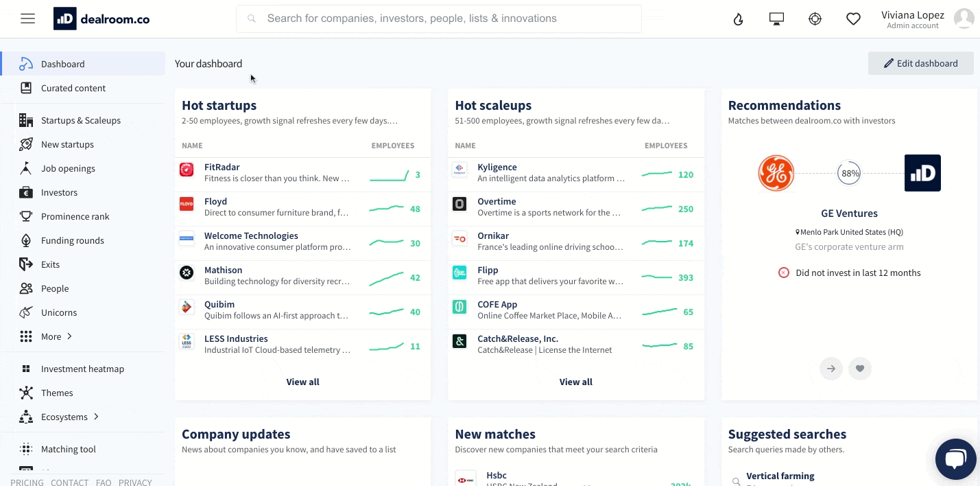Click the GE Ventures logo
The width and height of the screenshot is (980, 486).
(x=776, y=173)
